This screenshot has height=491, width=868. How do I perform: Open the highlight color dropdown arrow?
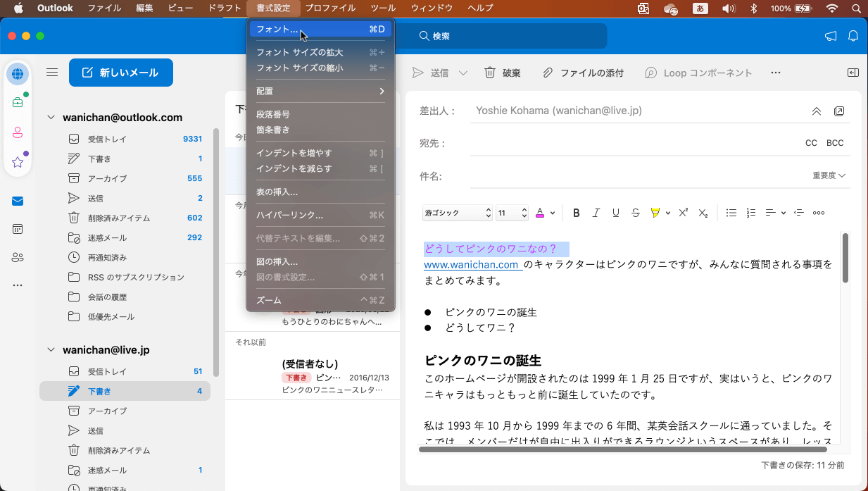click(x=668, y=213)
